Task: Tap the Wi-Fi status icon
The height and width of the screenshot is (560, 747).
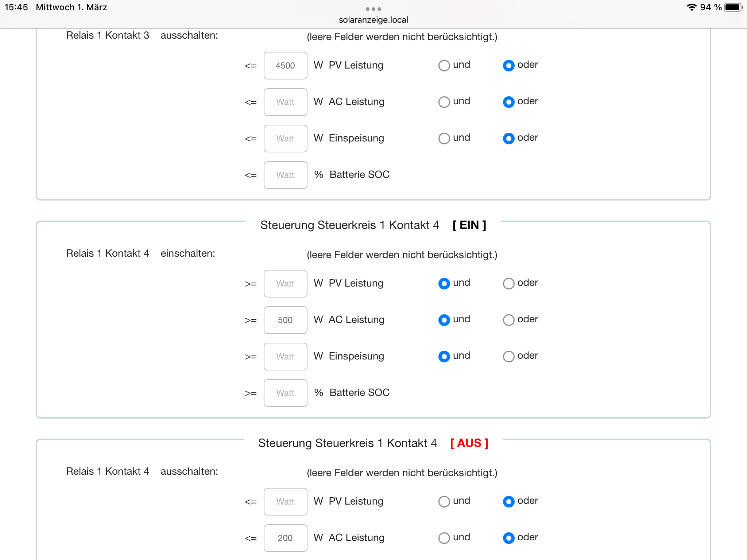Action: pyautogui.click(x=691, y=7)
